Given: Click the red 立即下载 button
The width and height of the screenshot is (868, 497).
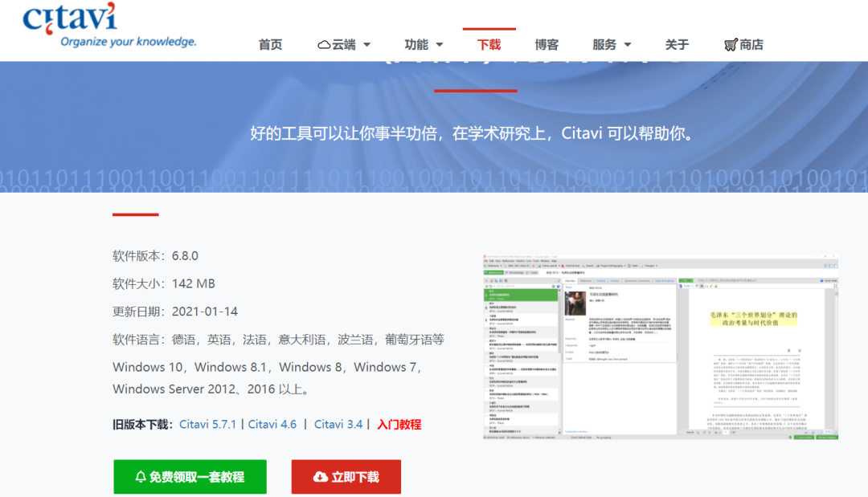Looking at the screenshot, I should tap(346, 477).
